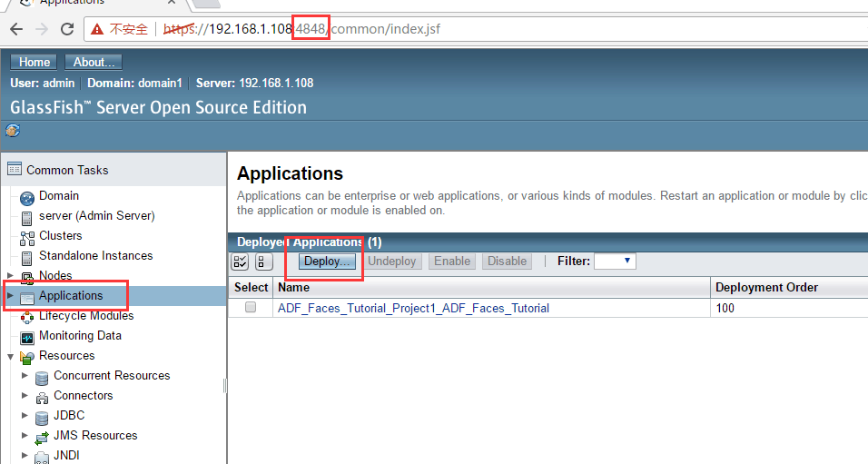The width and height of the screenshot is (868, 464).
Task: Expand the Applications tree node
Action: tap(10, 295)
